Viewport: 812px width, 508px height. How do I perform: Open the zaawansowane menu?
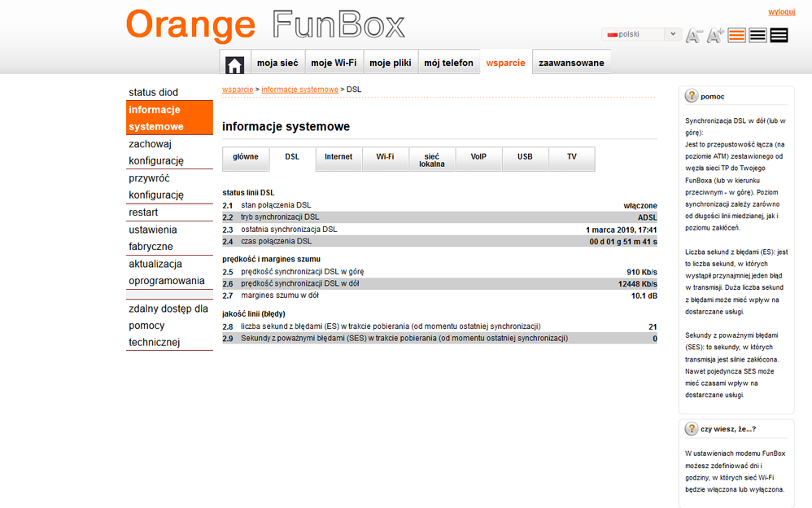[571, 63]
